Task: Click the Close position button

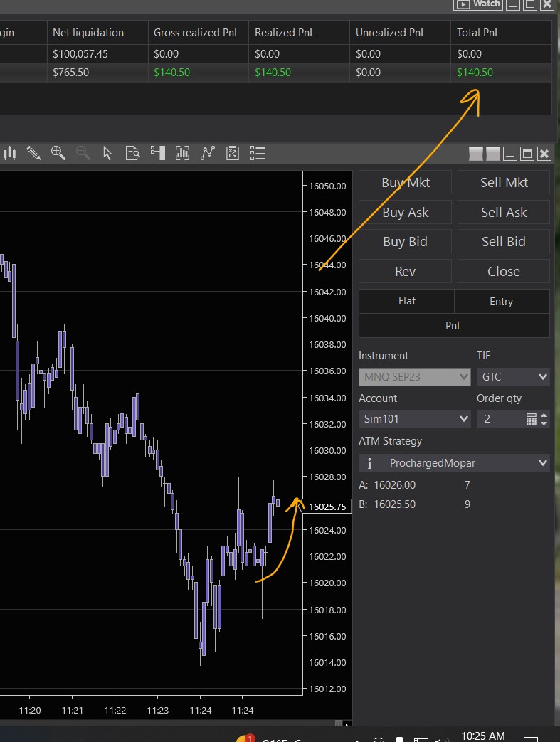Action: click(x=503, y=271)
